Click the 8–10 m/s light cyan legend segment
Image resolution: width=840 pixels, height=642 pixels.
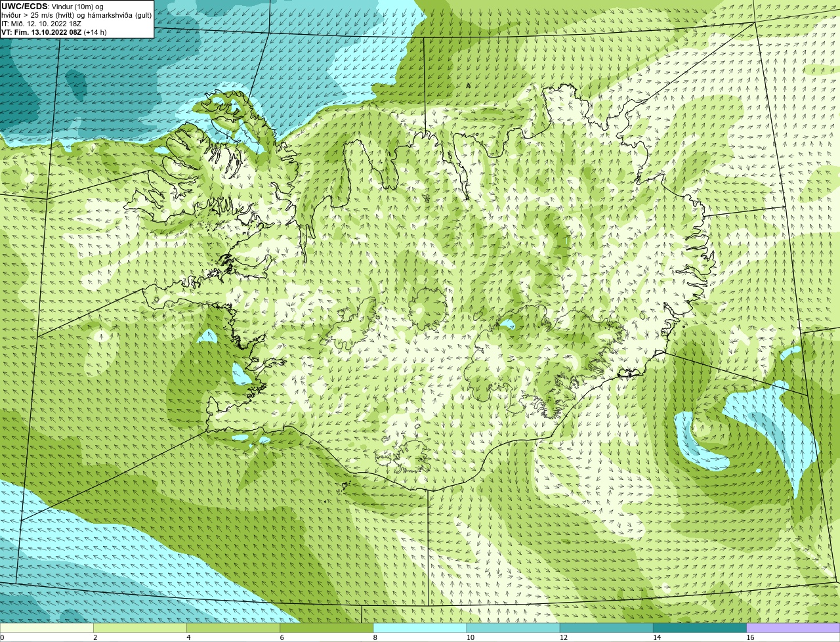pyautogui.click(x=420, y=628)
